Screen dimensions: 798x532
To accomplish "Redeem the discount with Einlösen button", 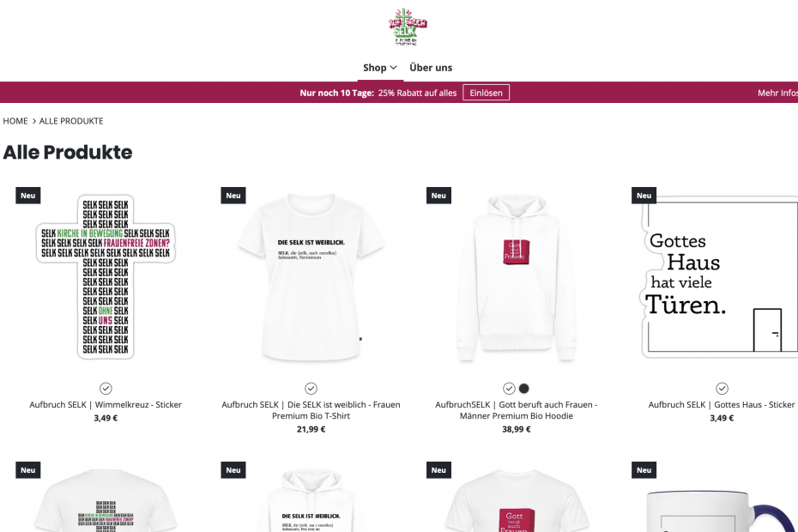I will click(x=486, y=93).
